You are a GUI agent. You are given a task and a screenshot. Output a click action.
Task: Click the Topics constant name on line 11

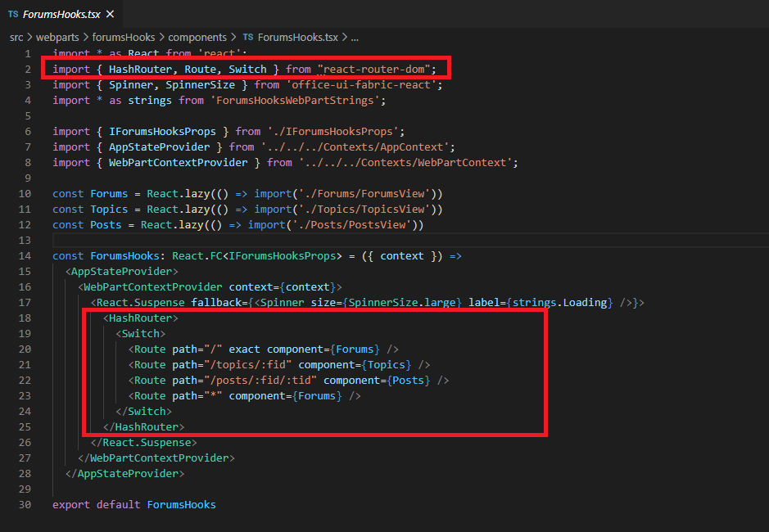pos(109,210)
